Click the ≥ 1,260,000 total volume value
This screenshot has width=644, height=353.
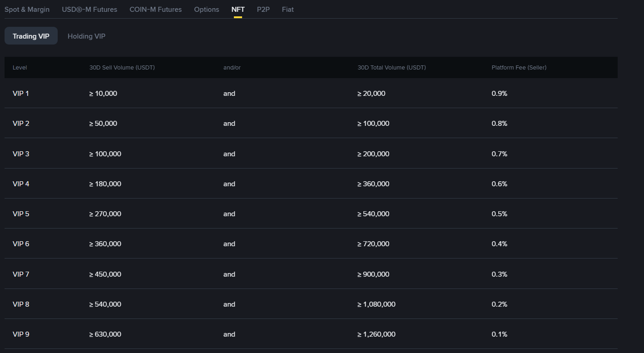(x=376, y=334)
